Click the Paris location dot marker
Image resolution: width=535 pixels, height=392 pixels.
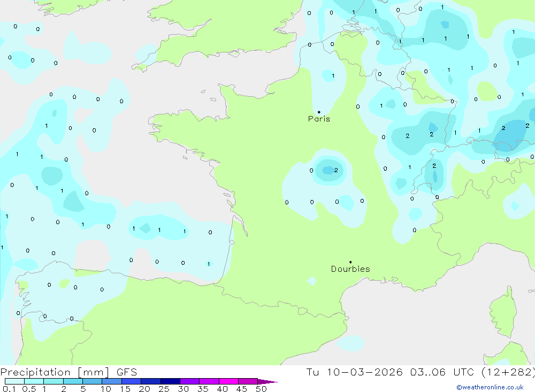point(319,112)
